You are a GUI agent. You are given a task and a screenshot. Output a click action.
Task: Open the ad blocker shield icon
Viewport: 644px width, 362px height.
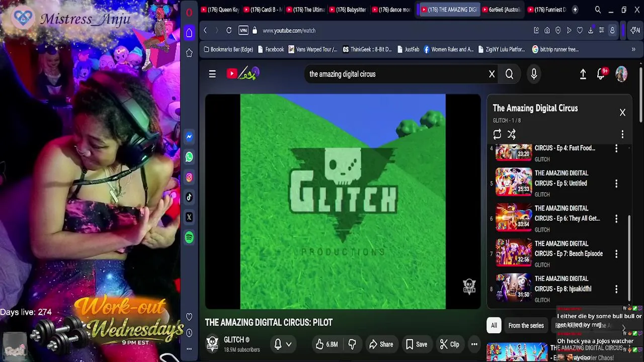pos(558,31)
